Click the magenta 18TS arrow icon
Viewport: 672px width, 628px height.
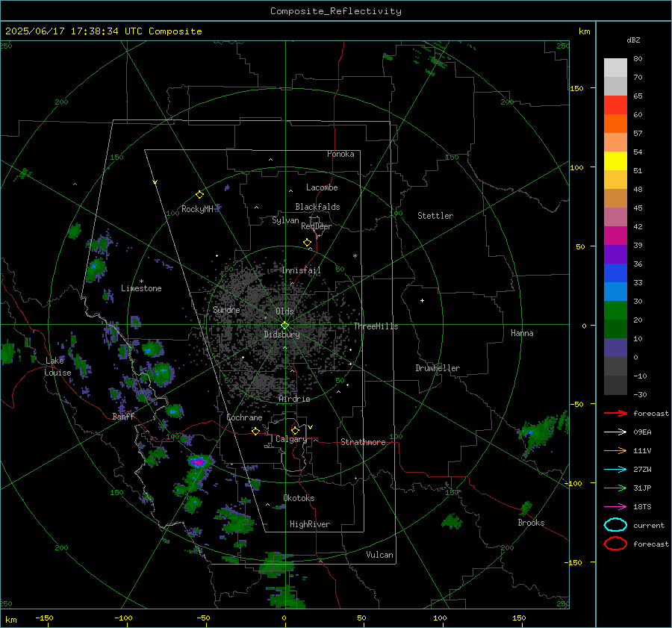(x=615, y=506)
